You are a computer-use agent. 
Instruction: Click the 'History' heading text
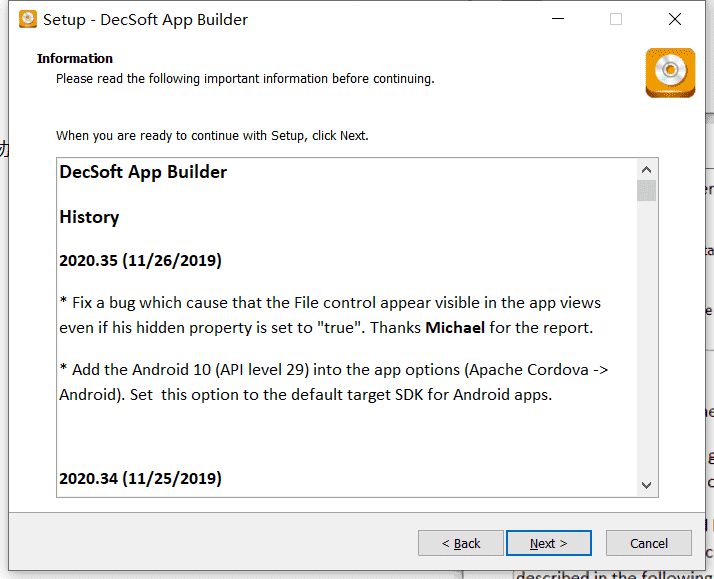tap(89, 217)
